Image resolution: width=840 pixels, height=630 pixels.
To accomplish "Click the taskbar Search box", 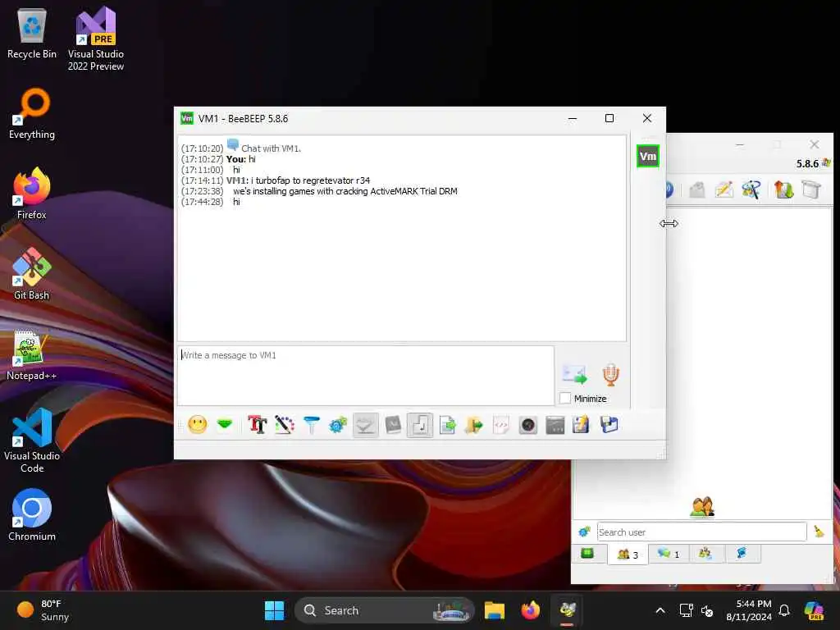I will tap(384, 610).
